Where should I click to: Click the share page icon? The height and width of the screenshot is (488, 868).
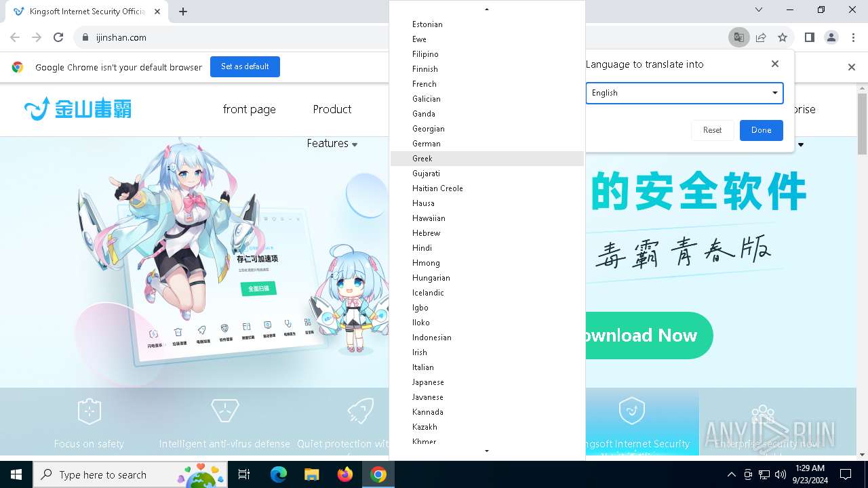[x=761, y=37]
